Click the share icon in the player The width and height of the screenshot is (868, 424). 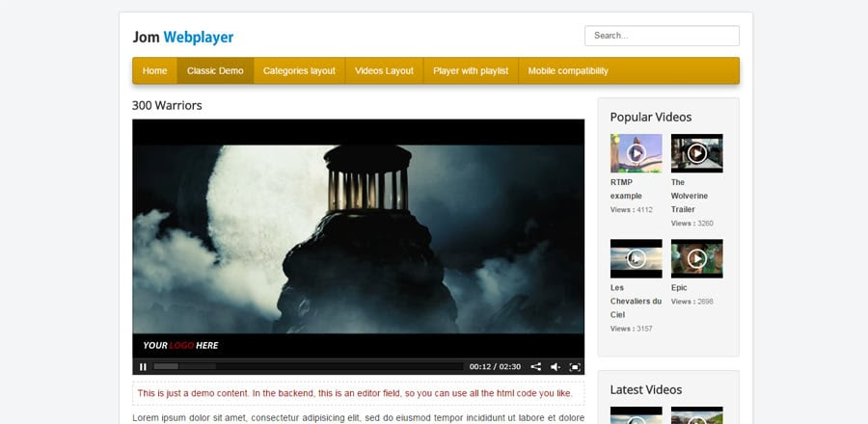coord(536,366)
